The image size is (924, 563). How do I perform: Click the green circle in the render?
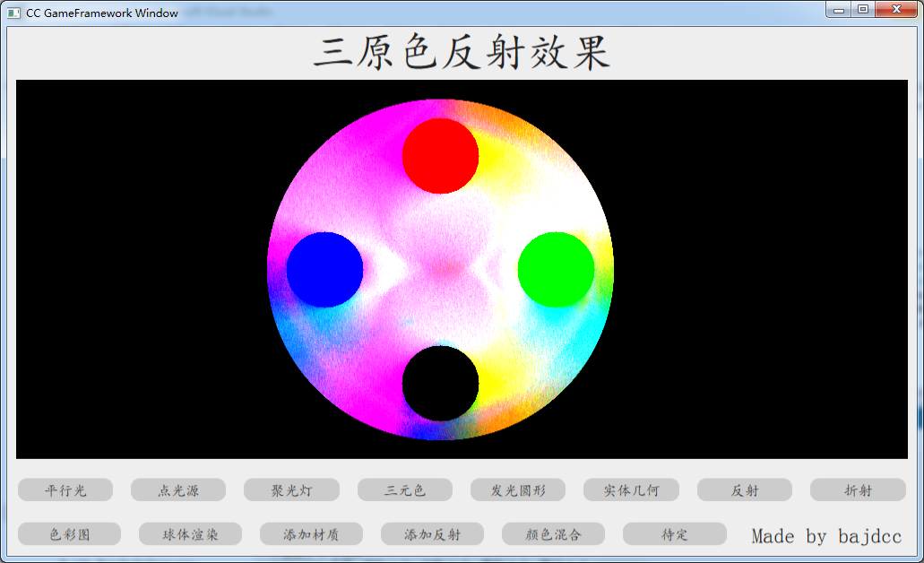tap(557, 270)
